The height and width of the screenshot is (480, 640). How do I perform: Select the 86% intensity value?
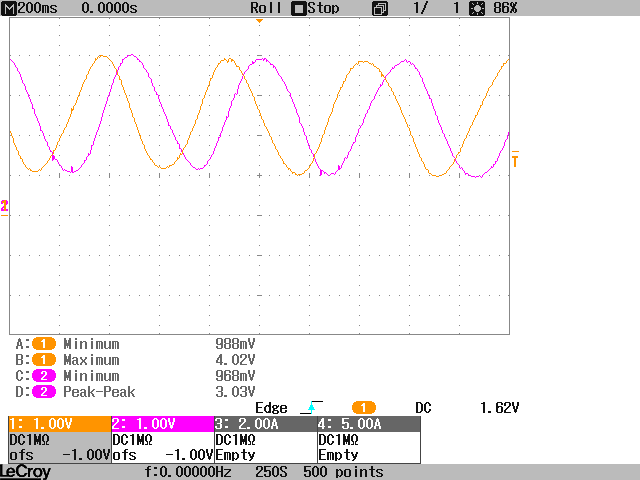505,8
